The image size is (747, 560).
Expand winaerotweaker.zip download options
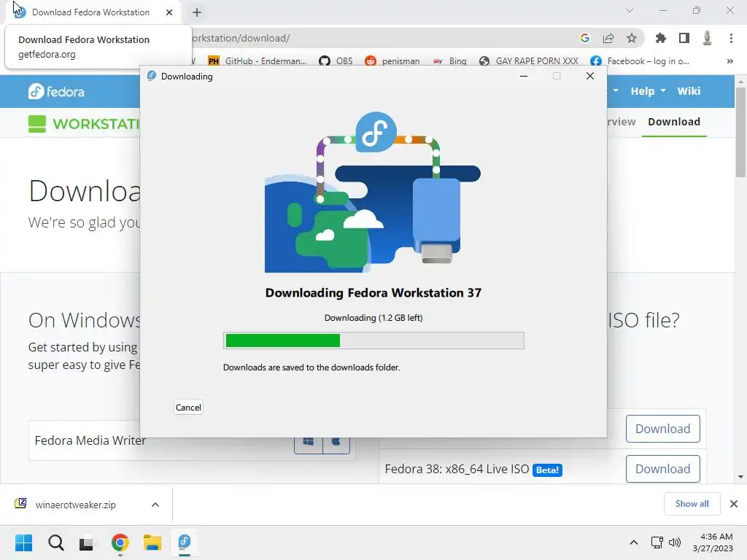coord(155,505)
